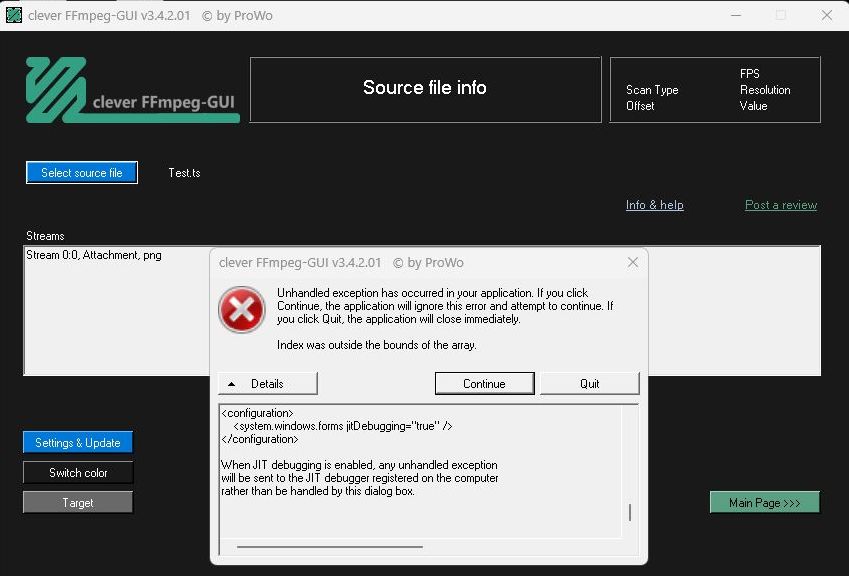Close the unhandled exception dialog
Viewport: 849px width, 576px height.
click(x=632, y=263)
